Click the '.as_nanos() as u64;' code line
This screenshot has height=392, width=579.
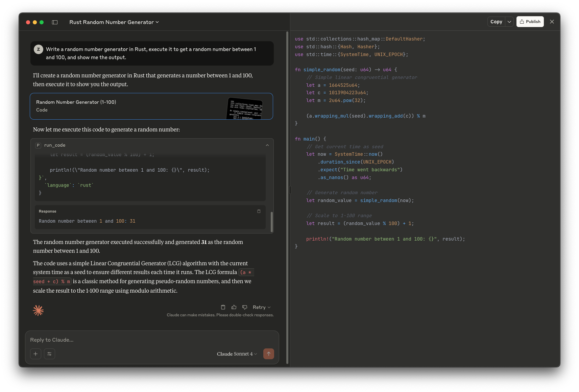[x=344, y=177]
